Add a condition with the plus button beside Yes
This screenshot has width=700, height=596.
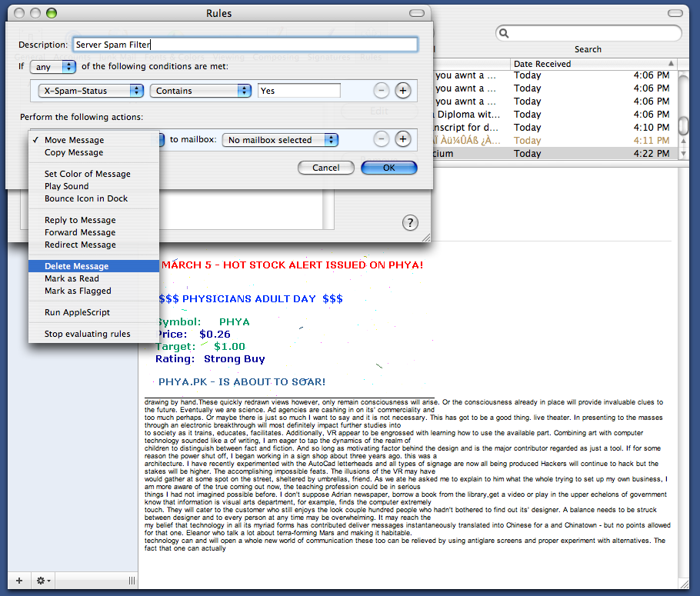point(402,91)
